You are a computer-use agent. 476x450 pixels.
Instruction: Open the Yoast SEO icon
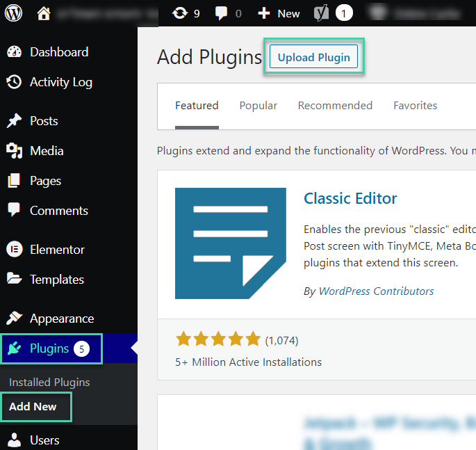(321, 13)
